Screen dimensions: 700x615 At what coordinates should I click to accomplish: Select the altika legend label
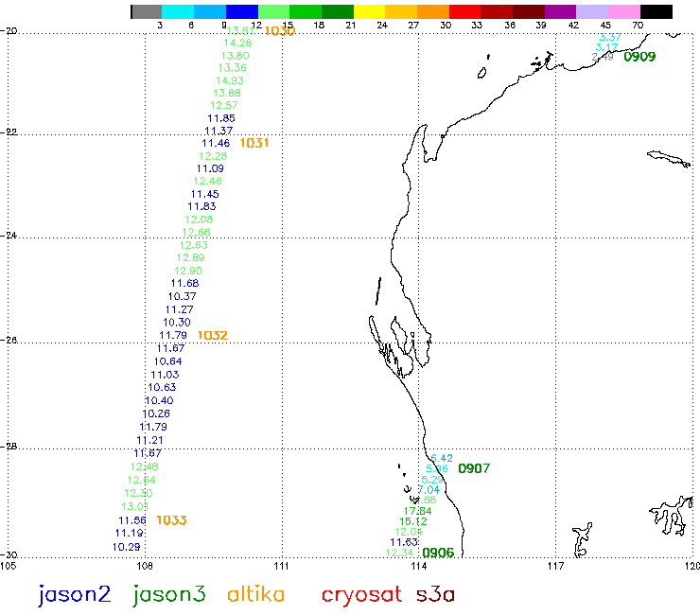tap(255, 594)
